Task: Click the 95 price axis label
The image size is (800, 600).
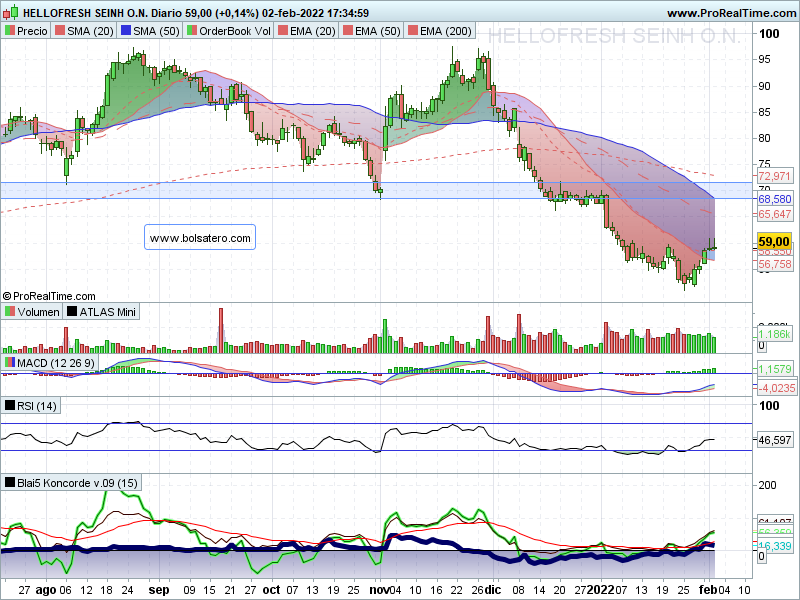Action: coord(764,59)
